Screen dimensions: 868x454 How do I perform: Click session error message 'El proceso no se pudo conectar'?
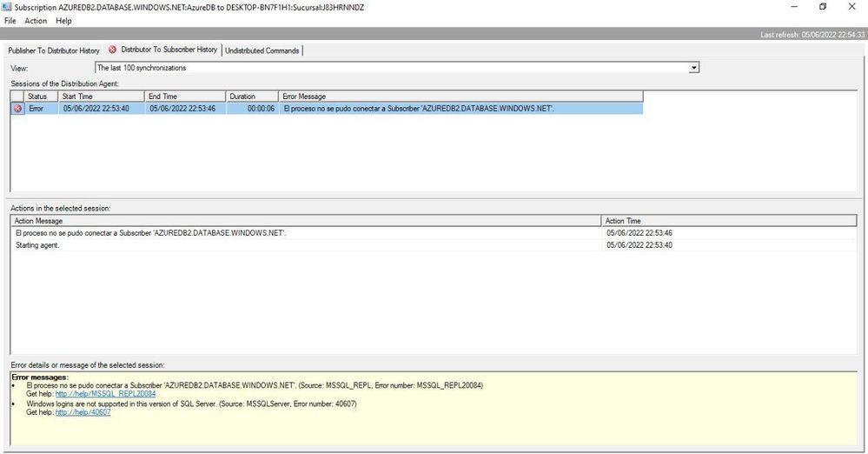pos(419,109)
